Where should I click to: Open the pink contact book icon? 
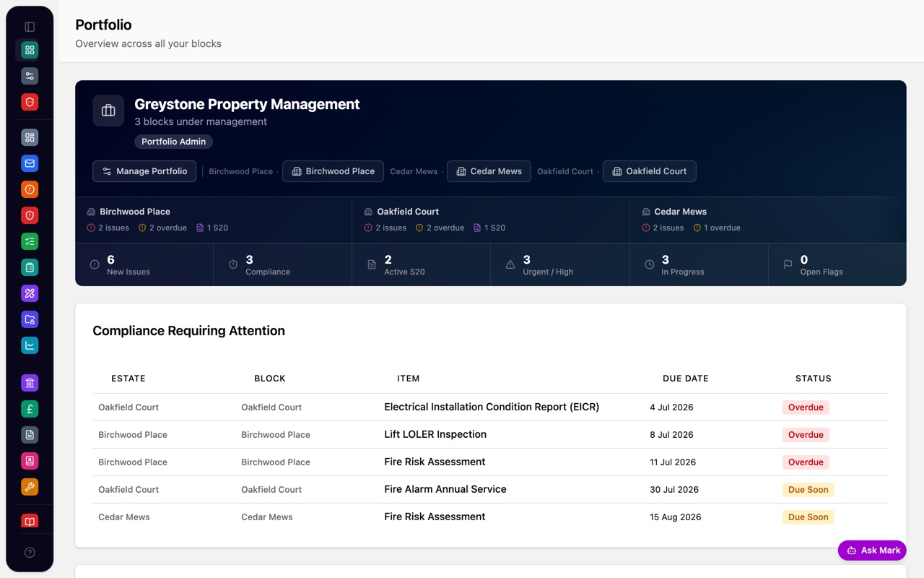tap(30, 461)
